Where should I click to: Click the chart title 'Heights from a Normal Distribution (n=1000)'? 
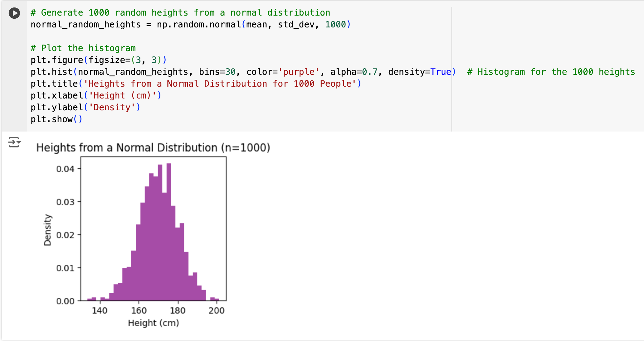click(153, 147)
